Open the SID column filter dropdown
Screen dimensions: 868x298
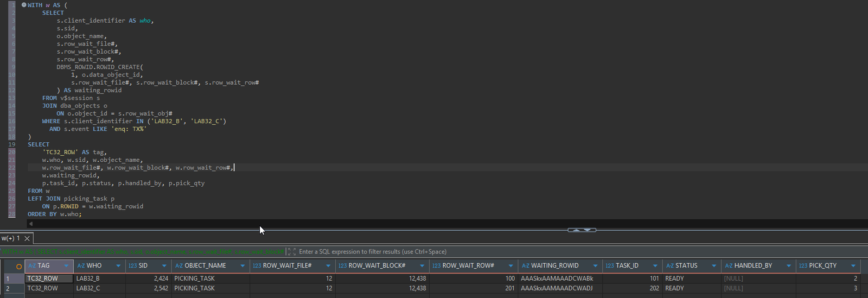pos(164,266)
